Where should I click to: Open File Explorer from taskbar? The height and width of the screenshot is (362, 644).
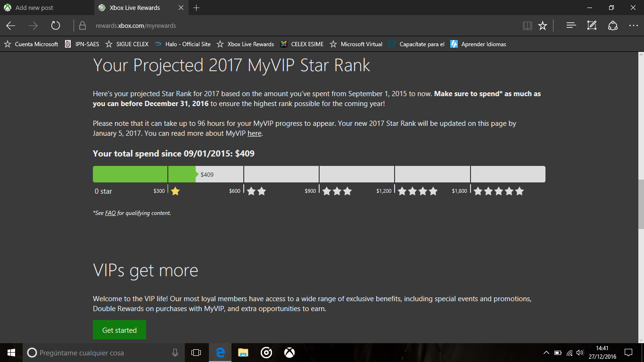tap(243, 353)
